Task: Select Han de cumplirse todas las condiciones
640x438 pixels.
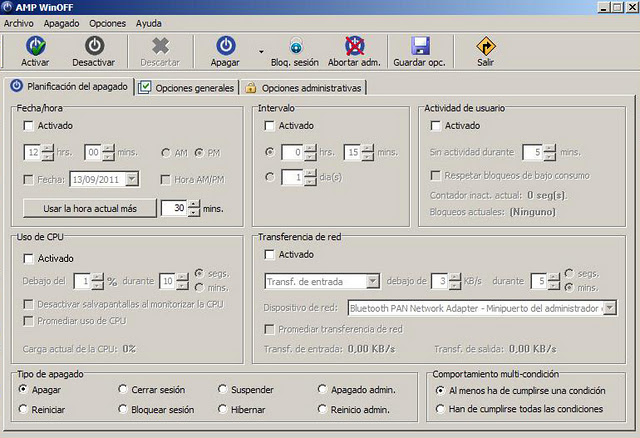Action: coord(442,409)
